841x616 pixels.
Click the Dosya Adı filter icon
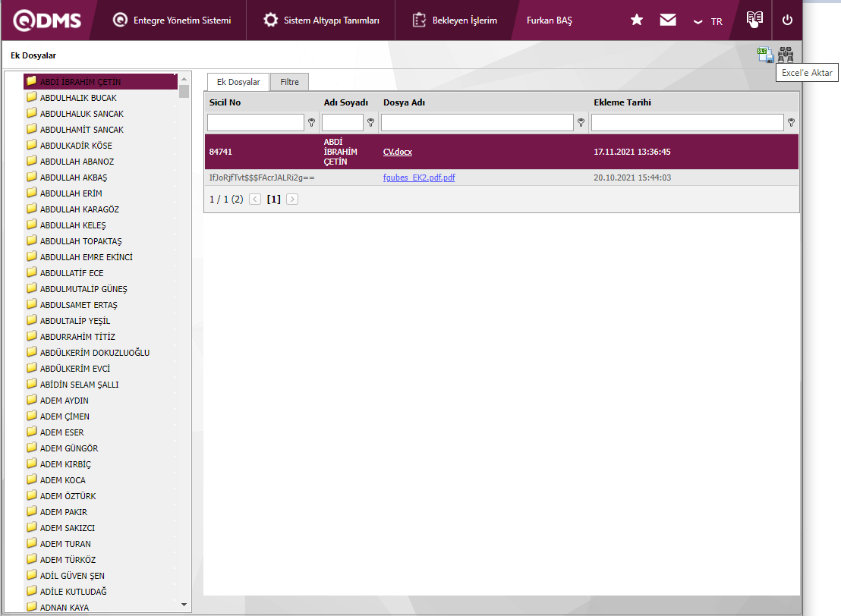coord(581,122)
